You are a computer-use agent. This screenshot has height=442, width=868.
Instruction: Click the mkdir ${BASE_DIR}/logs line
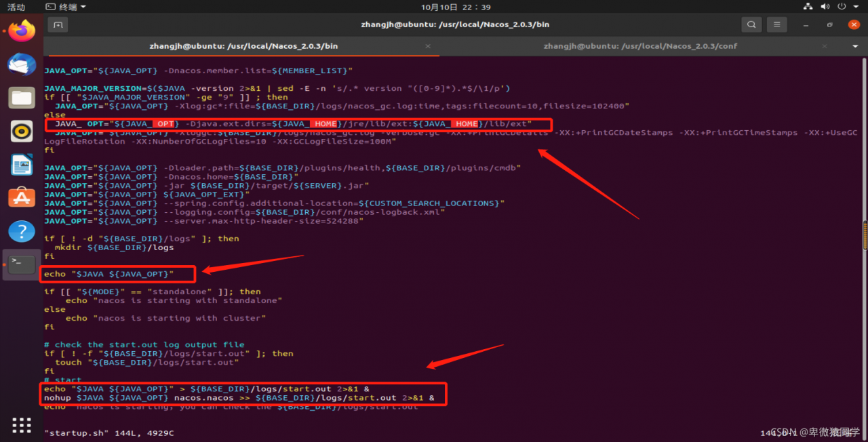pos(114,247)
